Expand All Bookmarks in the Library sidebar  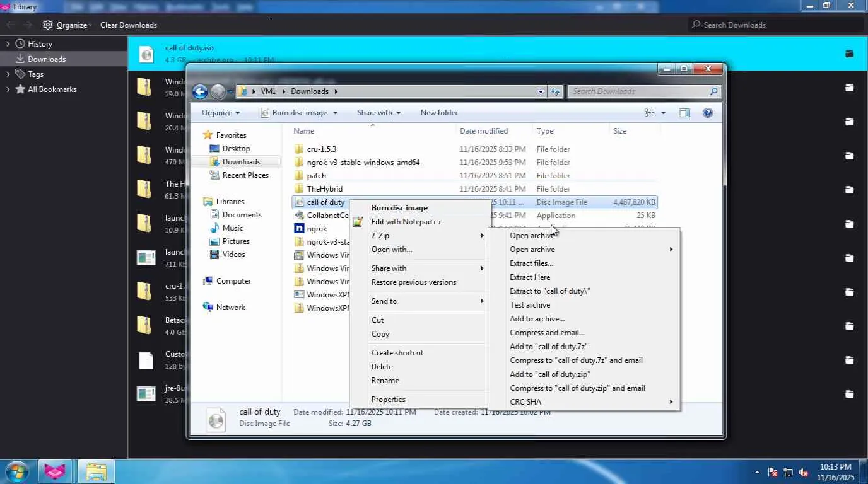click(x=8, y=89)
